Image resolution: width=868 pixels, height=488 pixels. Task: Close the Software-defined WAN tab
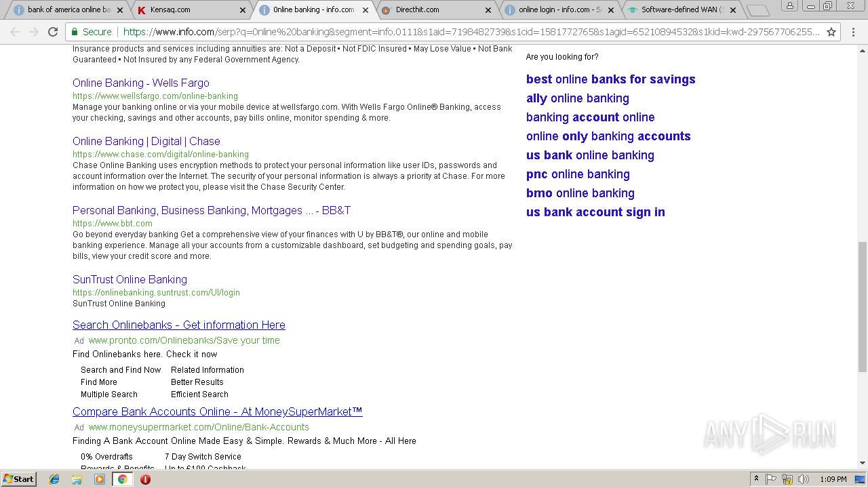733,10
